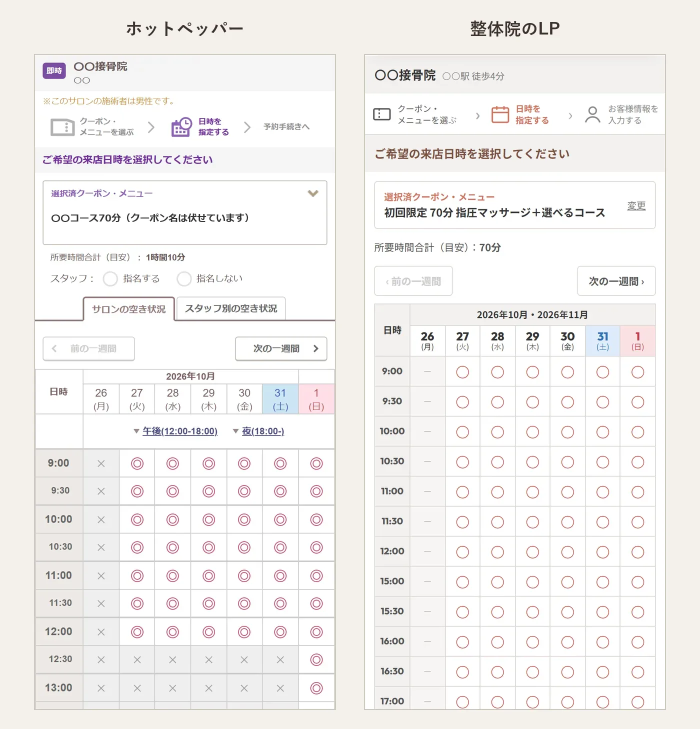The height and width of the screenshot is (729, 700).
Task: Jump to 午後(12:00-18:00) time range
Action: [x=180, y=431]
